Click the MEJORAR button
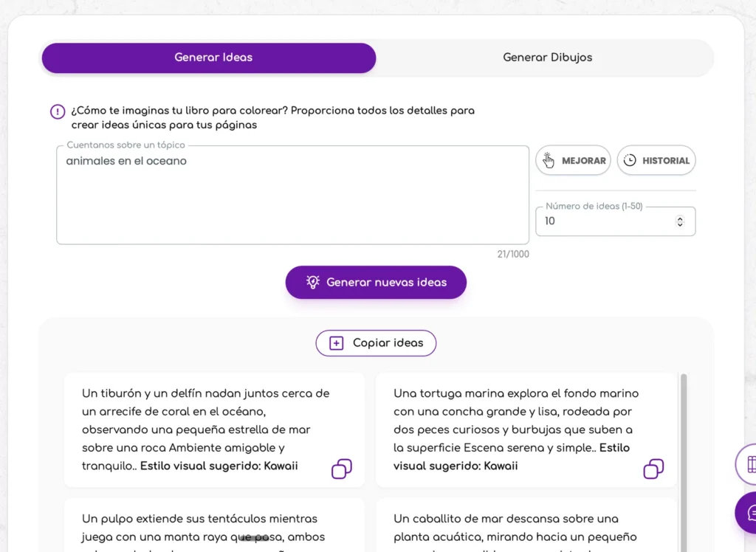Screen dimensions: 756x552 click(x=573, y=160)
